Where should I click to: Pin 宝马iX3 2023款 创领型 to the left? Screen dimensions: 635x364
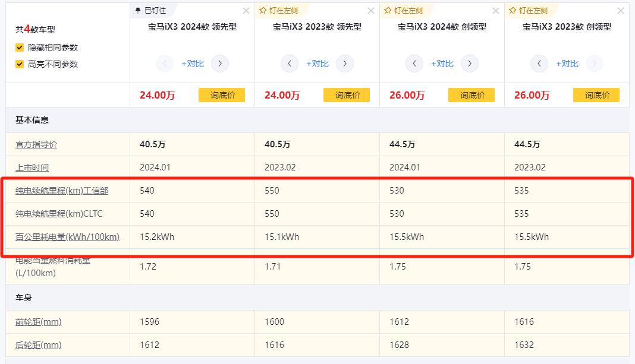pyautogui.click(x=529, y=11)
